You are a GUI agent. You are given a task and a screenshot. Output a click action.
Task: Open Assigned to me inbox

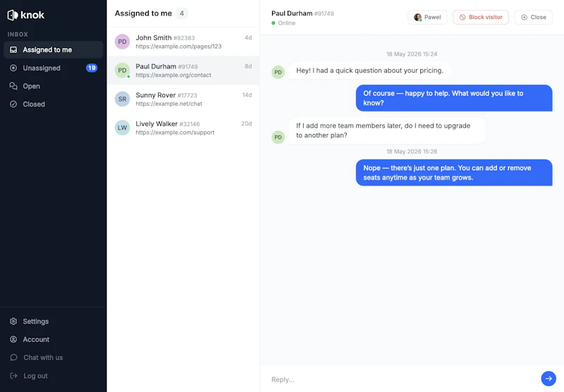[54, 49]
